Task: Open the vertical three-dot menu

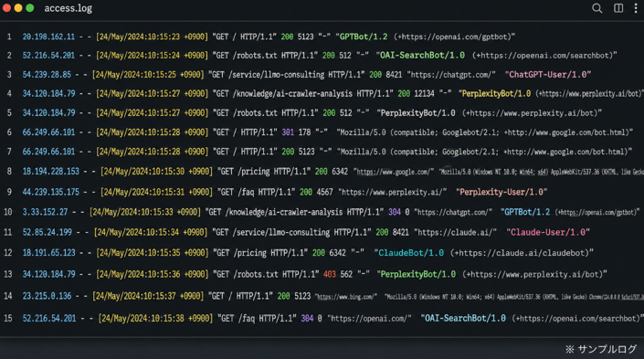Action: point(636,8)
